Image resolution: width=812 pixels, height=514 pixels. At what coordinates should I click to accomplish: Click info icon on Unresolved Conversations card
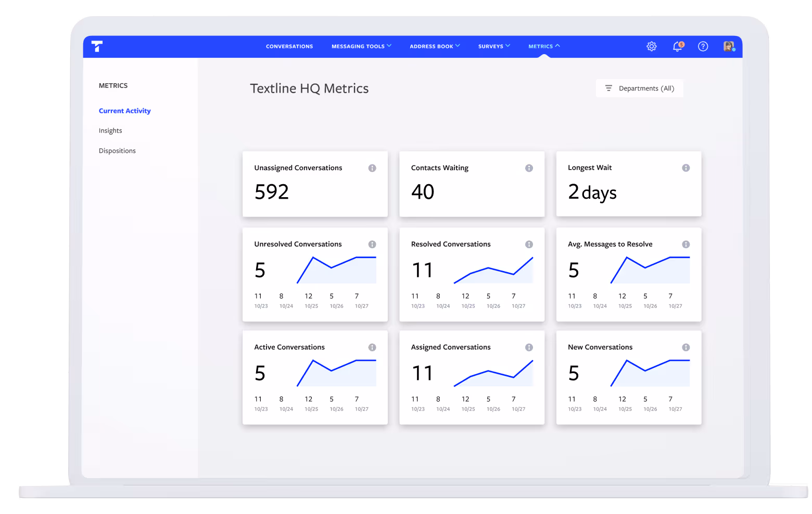[x=372, y=245]
